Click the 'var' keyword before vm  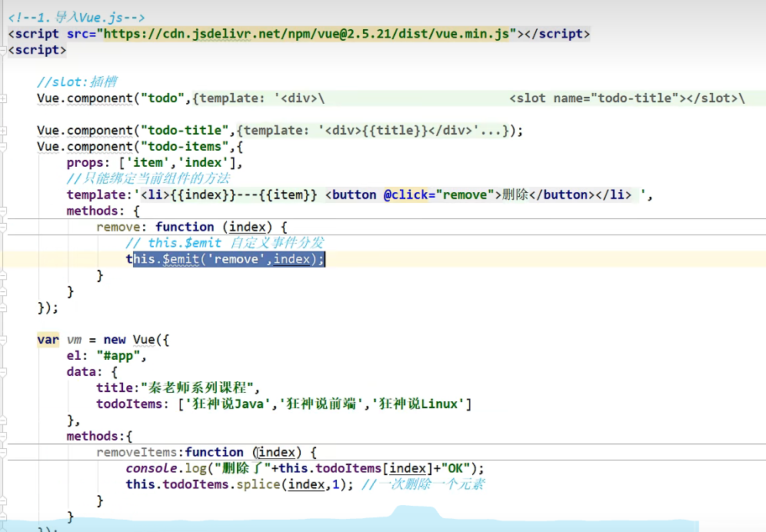pos(48,340)
